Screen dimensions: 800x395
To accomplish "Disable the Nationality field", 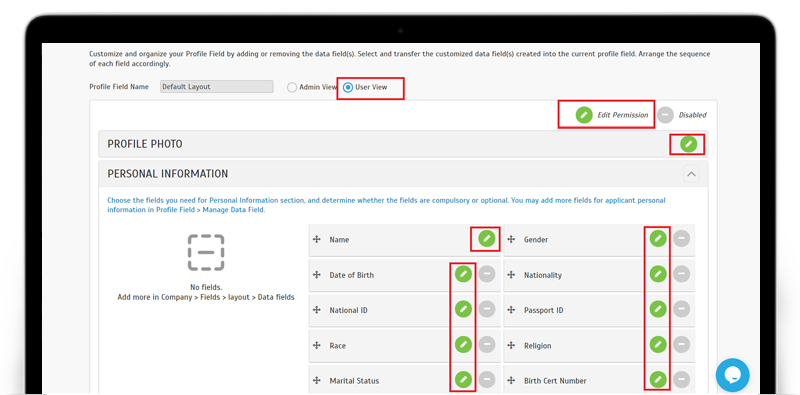I will pos(682,274).
